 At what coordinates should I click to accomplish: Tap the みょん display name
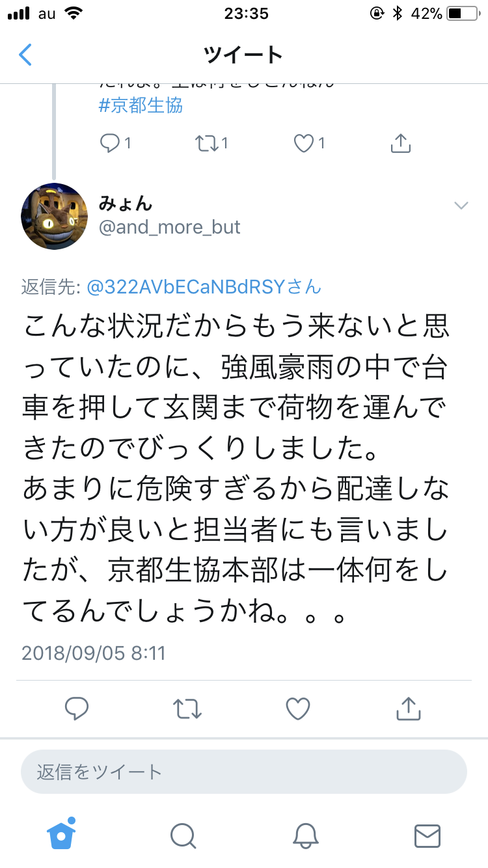pos(126,203)
